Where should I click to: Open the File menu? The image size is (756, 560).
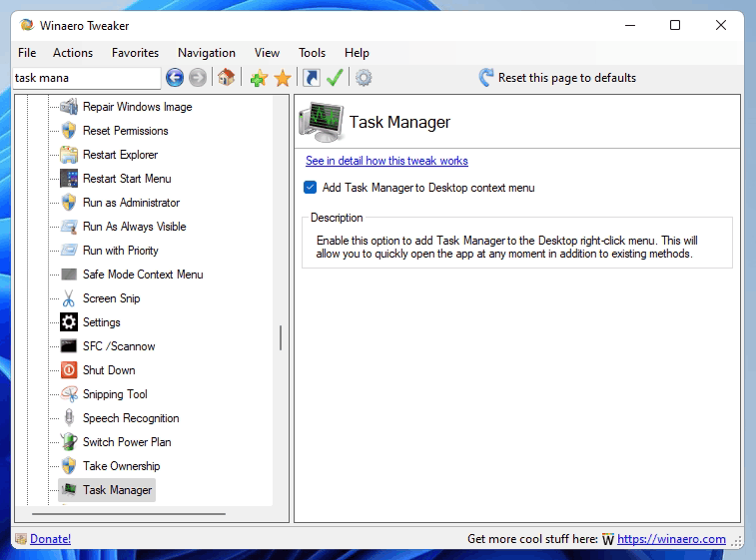click(x=27, y=53)
